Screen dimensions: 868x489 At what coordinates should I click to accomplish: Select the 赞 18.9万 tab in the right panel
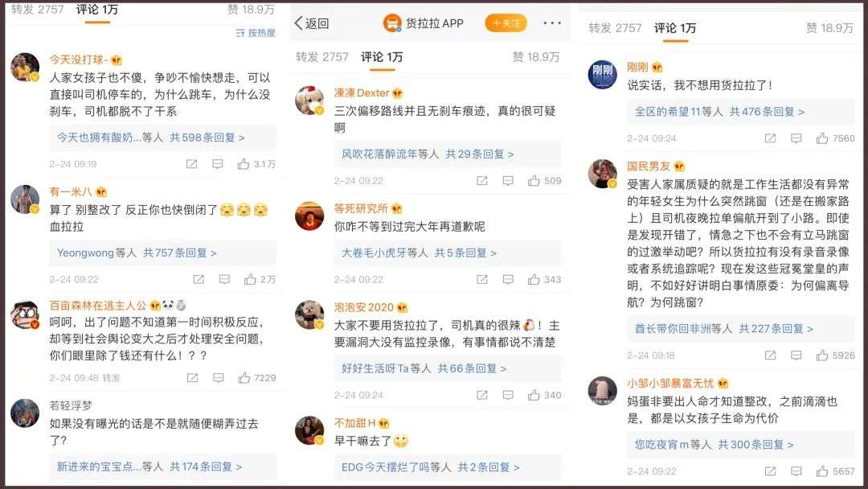click(829, 27)
